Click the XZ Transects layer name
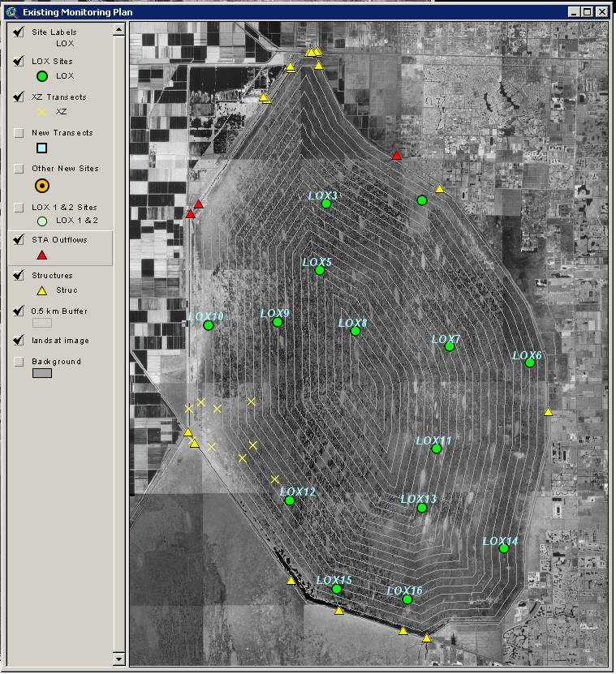This screenshot has width=616, height=674. click(59, 97)
